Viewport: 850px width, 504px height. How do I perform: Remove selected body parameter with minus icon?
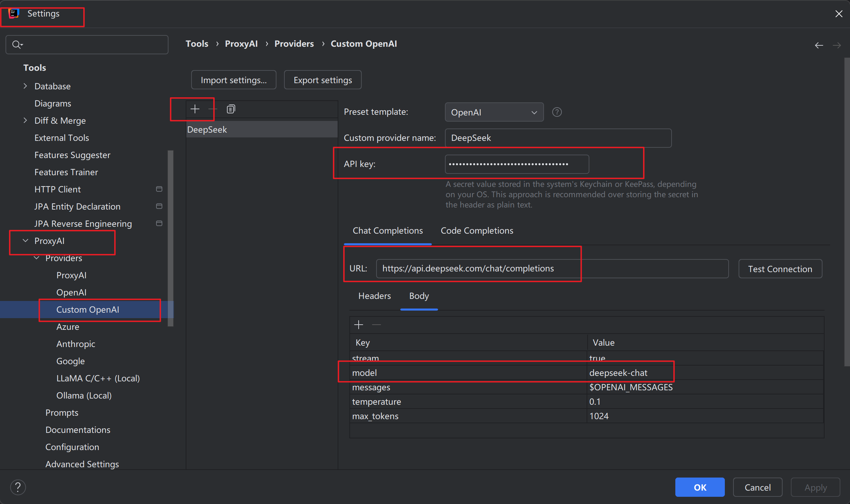point(377,325)
